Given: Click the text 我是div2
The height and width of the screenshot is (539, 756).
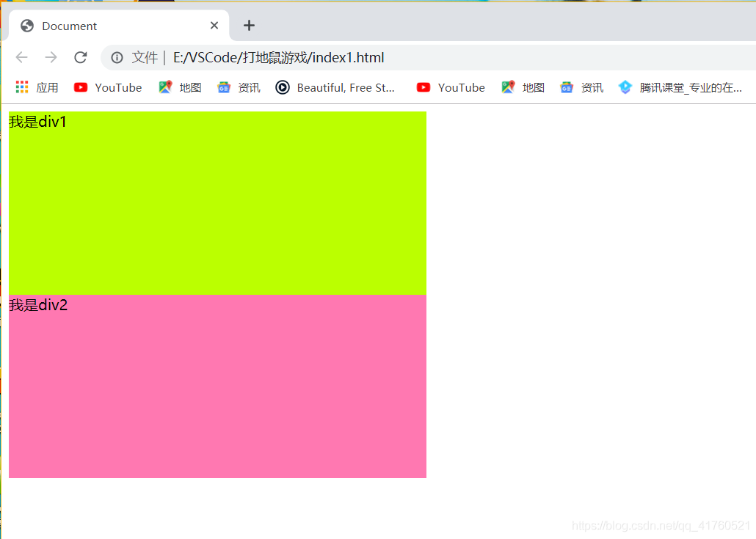Looking at the screenshot, I should pyautogui.click(x=38, y=305).
